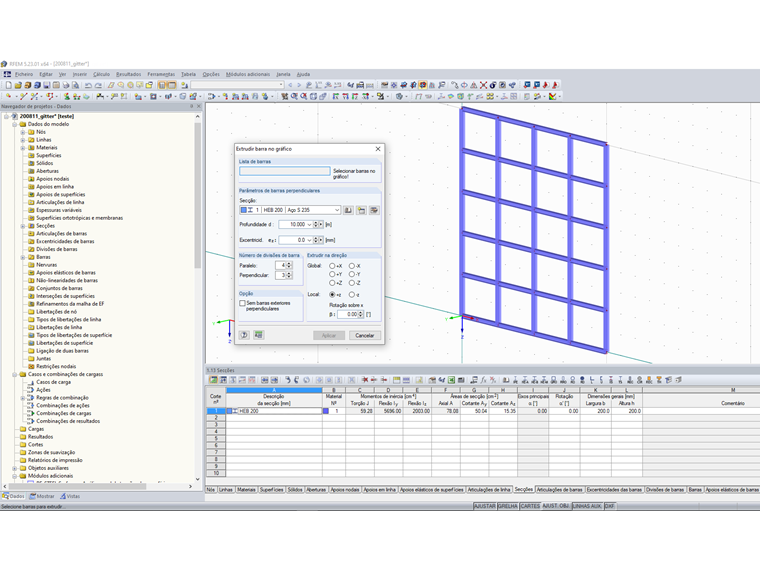760x570 pixels.
Task: Click the fx formula icon in table toolbar
Action: pyautogui.click(x=483, y=380)
